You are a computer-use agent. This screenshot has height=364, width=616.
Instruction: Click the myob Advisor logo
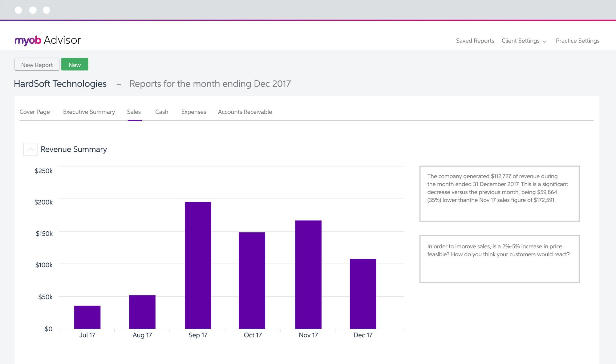48,40
